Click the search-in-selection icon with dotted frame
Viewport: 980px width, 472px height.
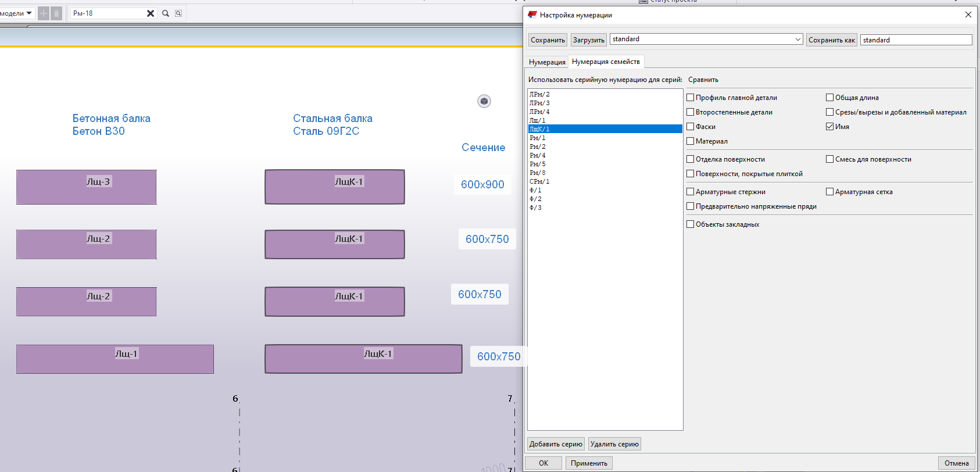coord(178,13)
